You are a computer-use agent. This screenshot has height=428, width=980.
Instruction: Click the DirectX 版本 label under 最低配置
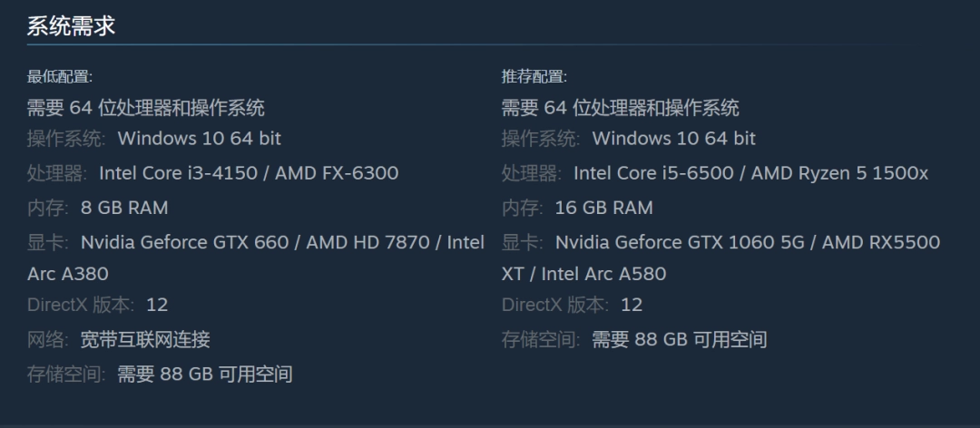81,305
